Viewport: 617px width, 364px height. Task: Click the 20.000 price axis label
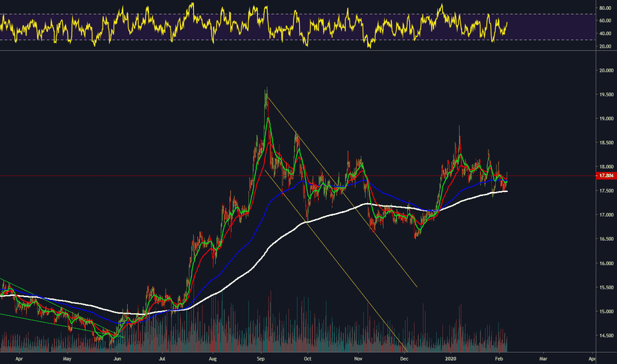click(x=606, y=70)
